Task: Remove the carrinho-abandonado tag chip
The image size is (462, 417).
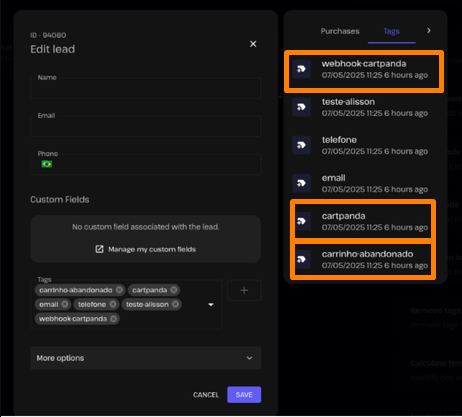Action: [119, 290]
